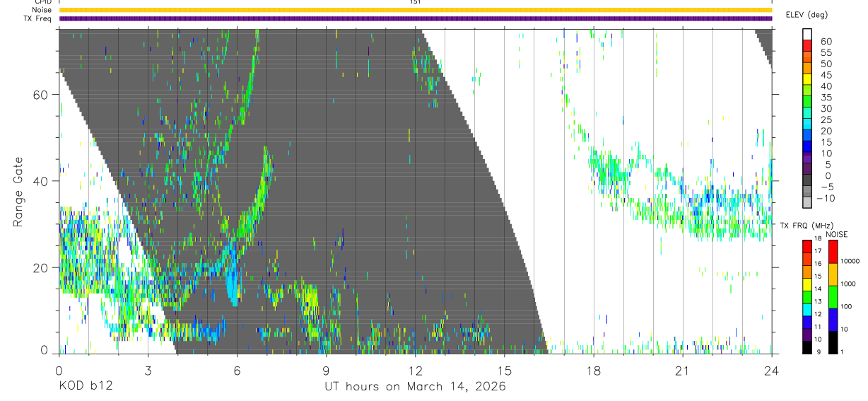Viewport: 868px width, 401px height.
Task: Click the 'Noise' label at top left
Action: click(x=43, y=10)
